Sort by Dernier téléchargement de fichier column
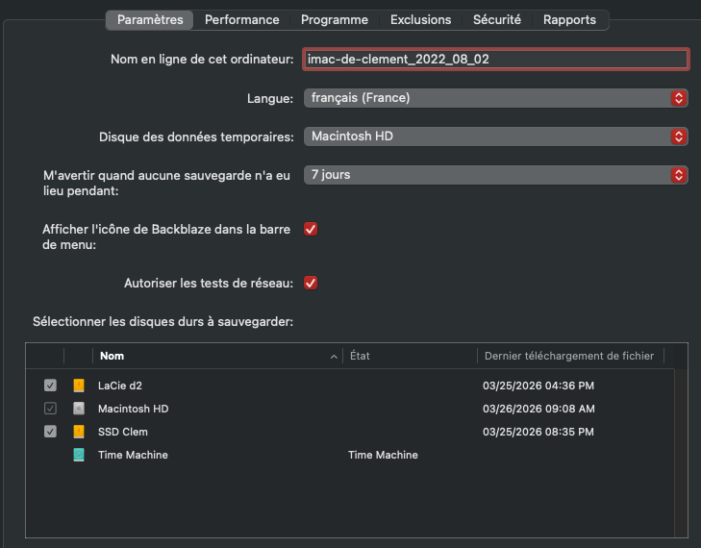 [x=568, y=356]
